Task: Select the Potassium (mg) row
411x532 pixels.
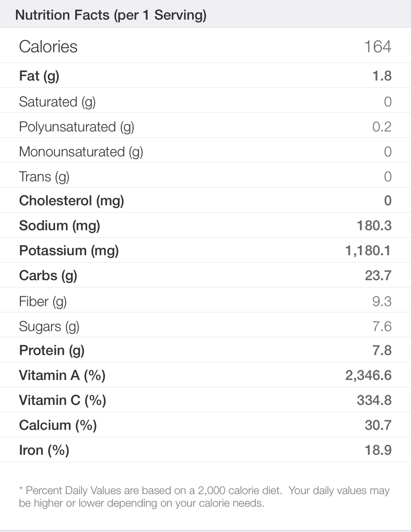Action: coord(205,250)
